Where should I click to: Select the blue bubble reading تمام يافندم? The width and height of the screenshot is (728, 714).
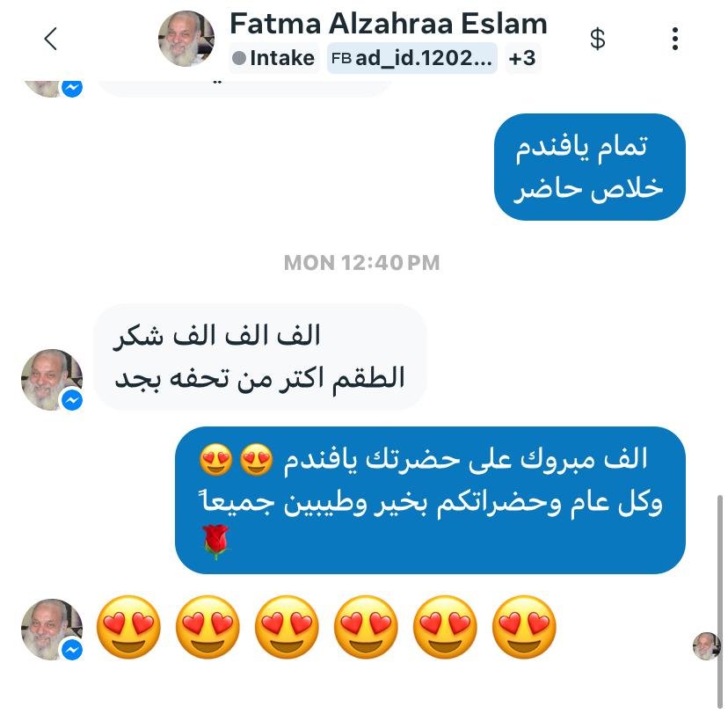click(590, 167)
